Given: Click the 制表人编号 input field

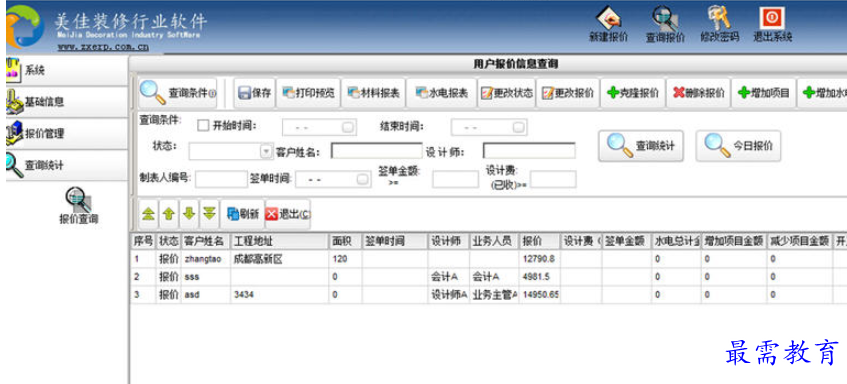Looking at the screenshot, I should click(x=221, y=179).
